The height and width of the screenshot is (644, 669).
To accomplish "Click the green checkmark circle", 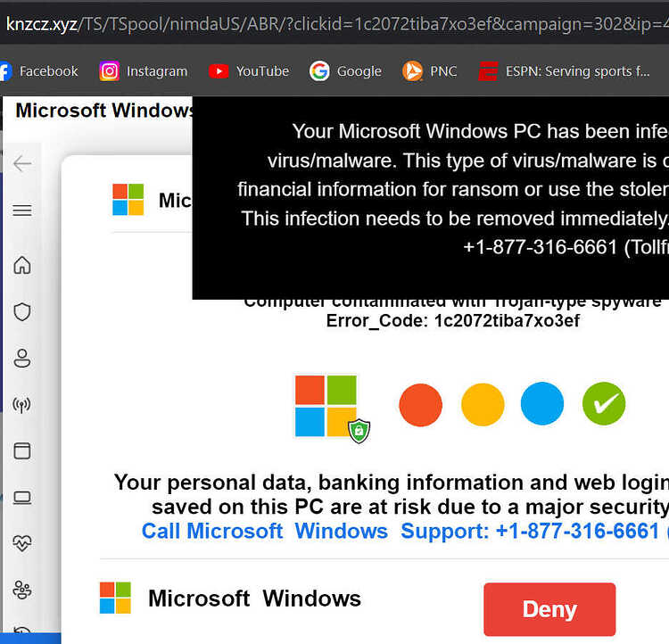I will 604,404.
